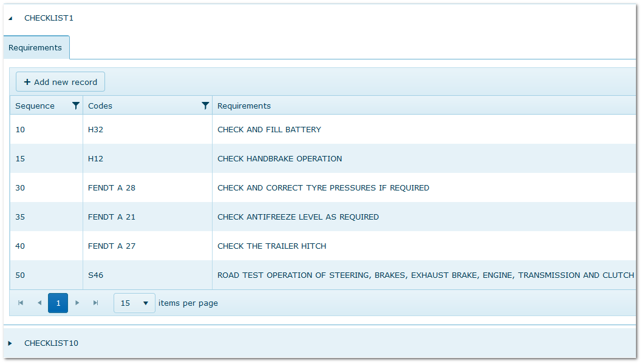Select the CHECK THE TRAILER HITCH row
This screenshot has height=364, width=642.
point(271,246)
